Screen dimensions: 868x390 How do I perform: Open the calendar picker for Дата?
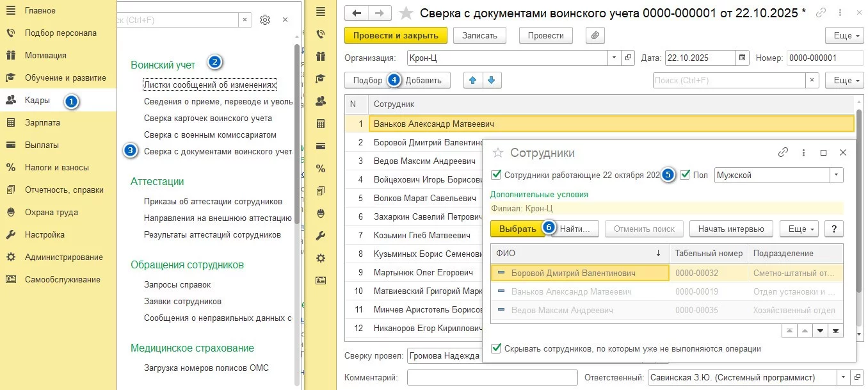click(743, 58)
